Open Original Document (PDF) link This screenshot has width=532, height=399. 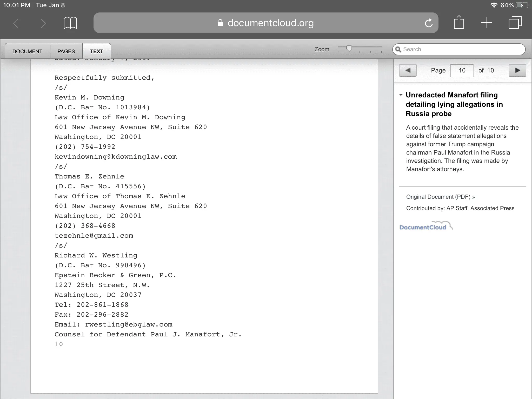point(440,197)
